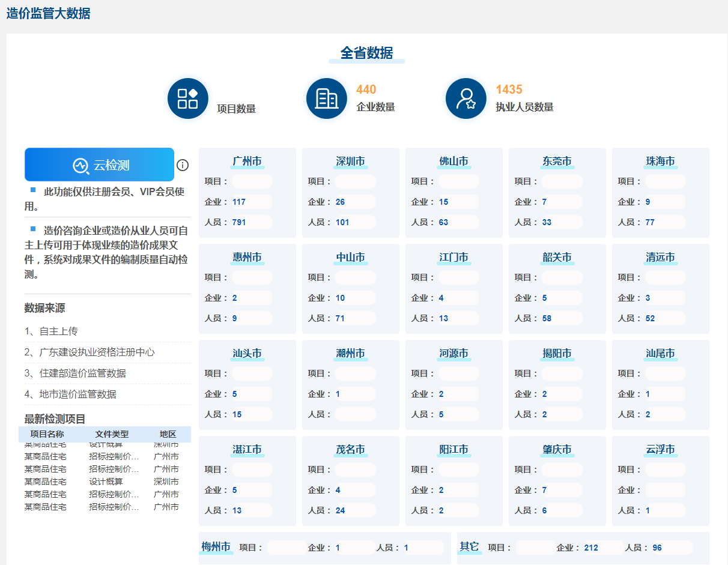
Task: Open the 湛江市 city heading
Action: [x=247, y=450]
